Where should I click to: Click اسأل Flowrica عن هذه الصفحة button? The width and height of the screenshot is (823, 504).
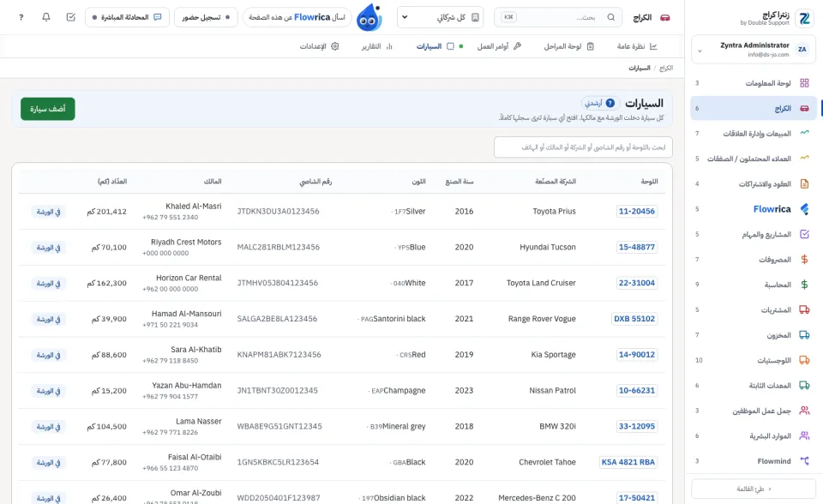click(x=297, y=17)
